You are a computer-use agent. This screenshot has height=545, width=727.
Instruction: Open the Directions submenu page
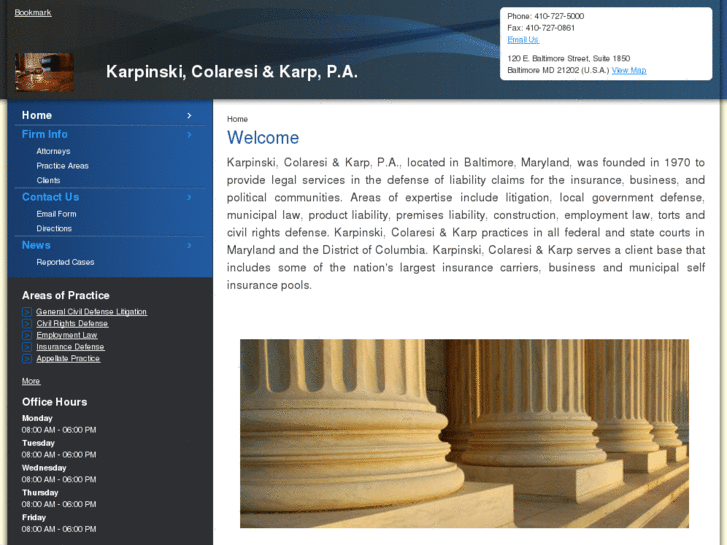coord(54,228)
